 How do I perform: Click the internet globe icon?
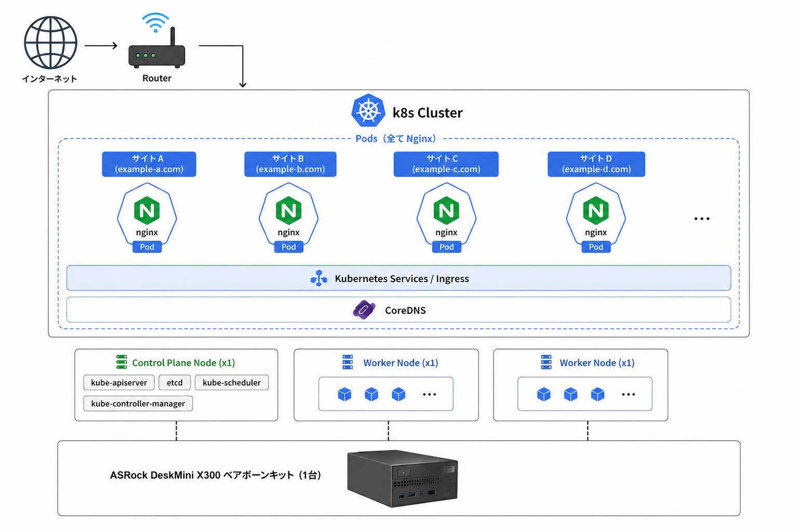click(50, 43)
